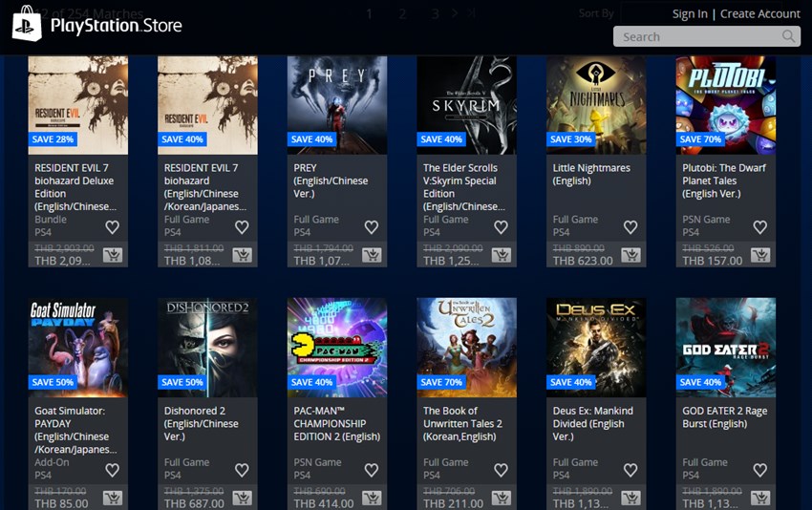Open Little Nightmares cover art
This screenshot has width=812, height=510.
[x=596, y=105]
